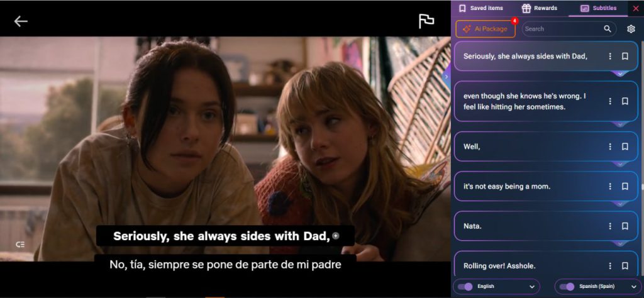This screenshot has width=644, height=298.
Task: Bookmark the 'Nata.' subtitle
Action: point(625,226)
